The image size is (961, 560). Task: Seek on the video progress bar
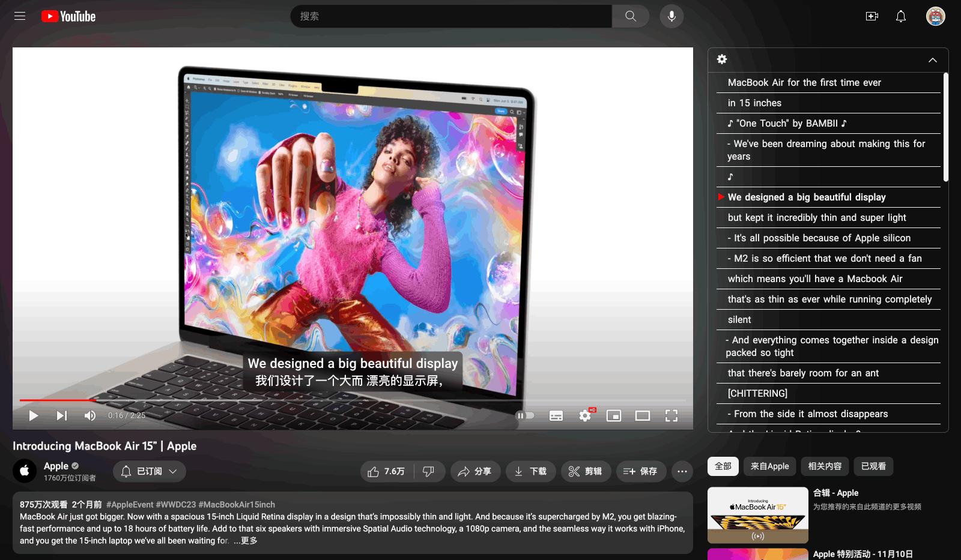[x=353, y=400]
